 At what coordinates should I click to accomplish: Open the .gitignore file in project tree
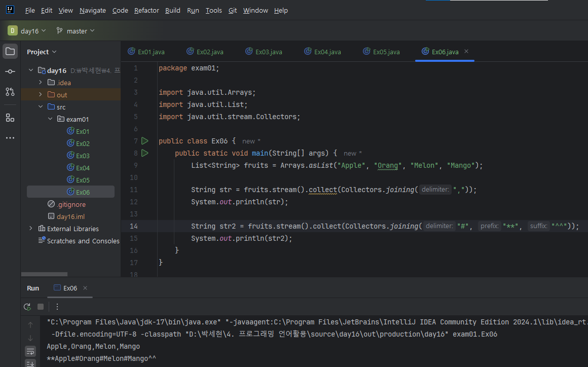point(71,204)
